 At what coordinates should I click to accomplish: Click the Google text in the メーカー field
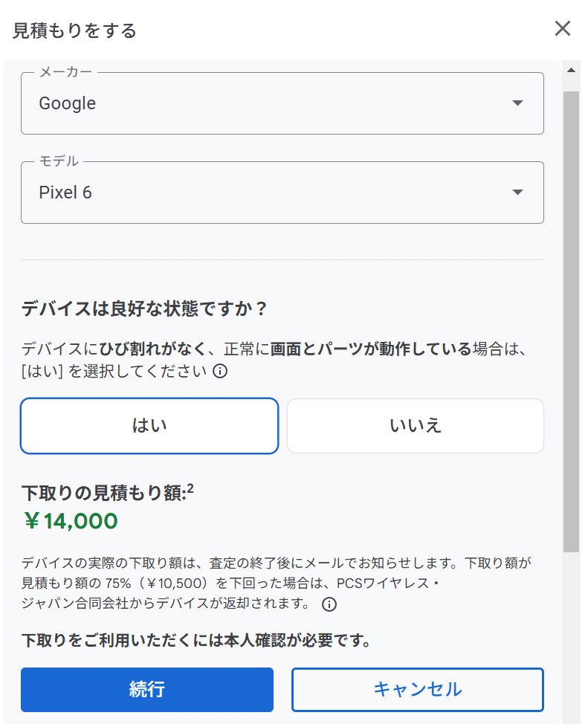[x=67, y=103]
